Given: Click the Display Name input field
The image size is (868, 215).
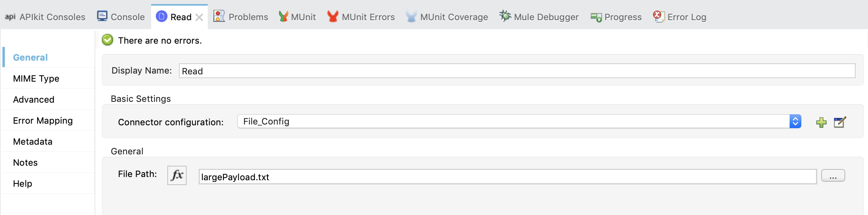Looking at the screenshot, I should 516,71.
